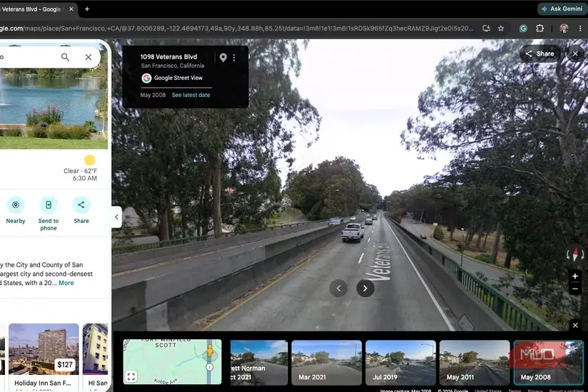Viewport: 588px width, 392px height.
Task: Close the Veterans Blvd Google Maps tab
Action: tap(71, 9)
